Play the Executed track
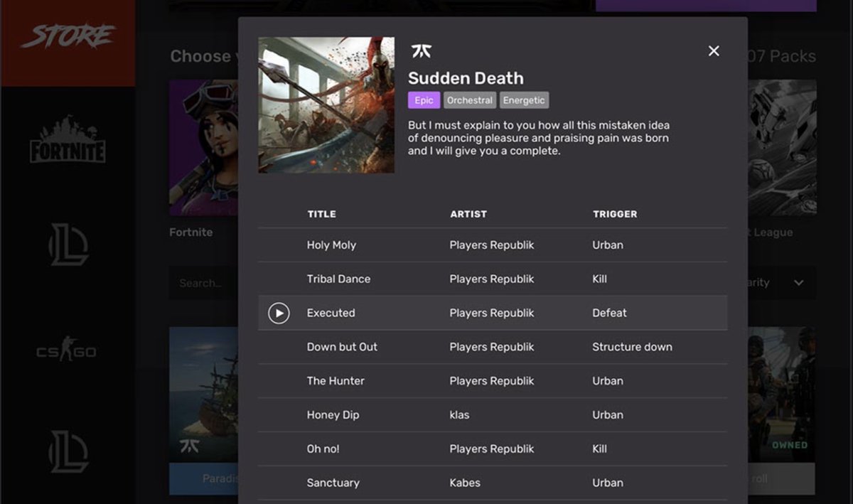Screen dimensions: 853x504 pyautogui.click(x=279, y=313)
